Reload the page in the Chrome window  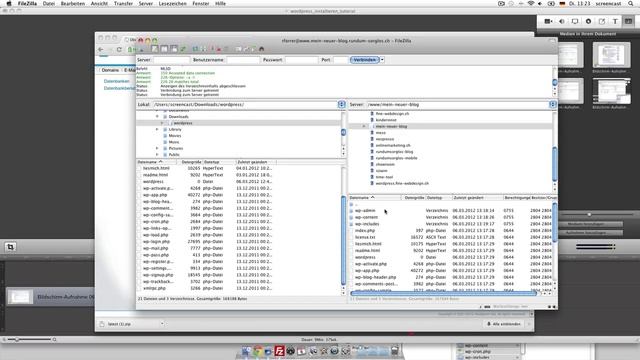tap(119, 49)
